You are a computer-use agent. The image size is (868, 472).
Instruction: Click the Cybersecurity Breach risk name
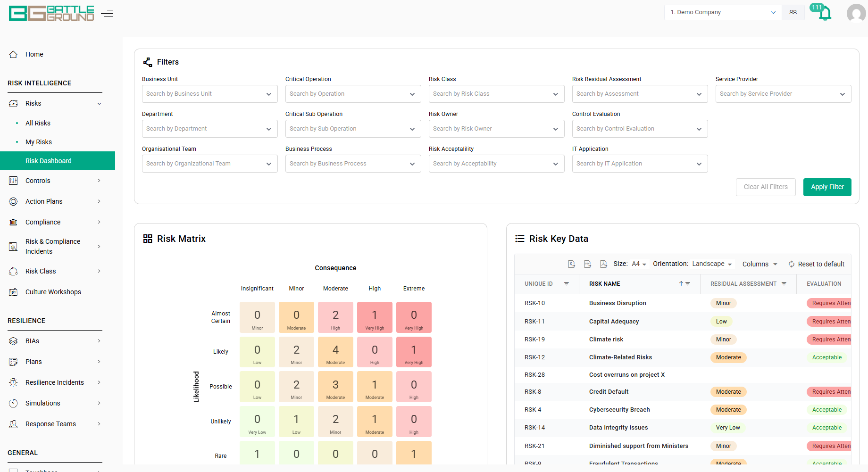tap(619, 410)
